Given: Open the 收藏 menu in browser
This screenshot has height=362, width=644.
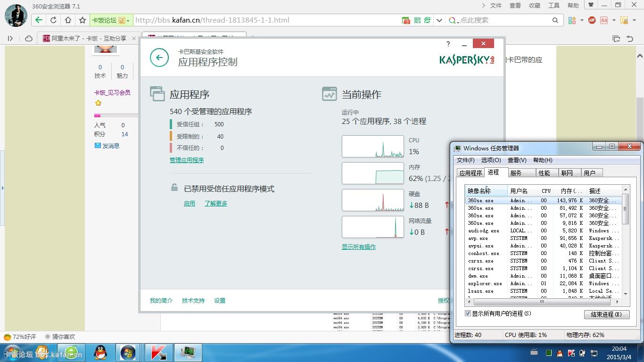Looking at the screenshot, I should [x=535, y=6].
